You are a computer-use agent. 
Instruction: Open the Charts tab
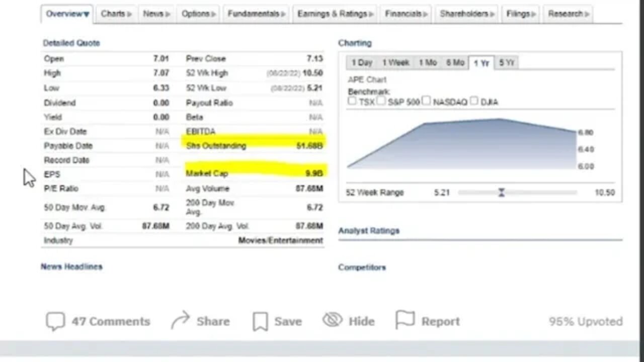[116, 14]
